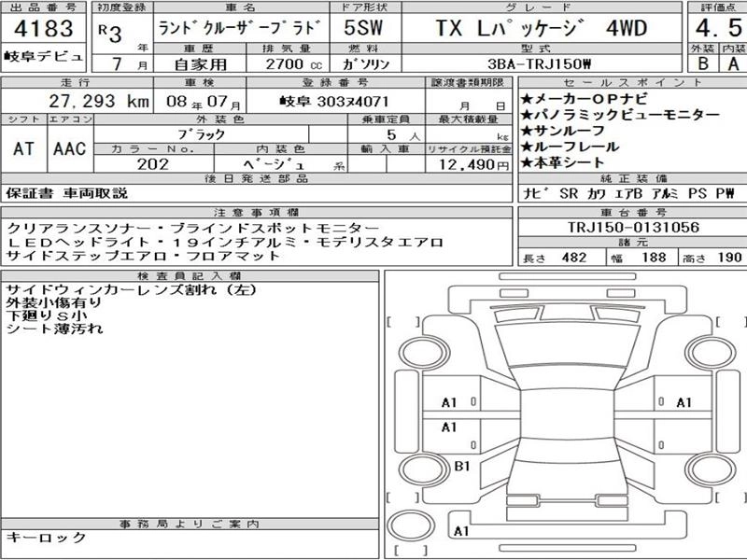This screenshot has height=560, width=747.
Task: Select the width value 188
Action: pyautogui.click(x=654, y=258)
